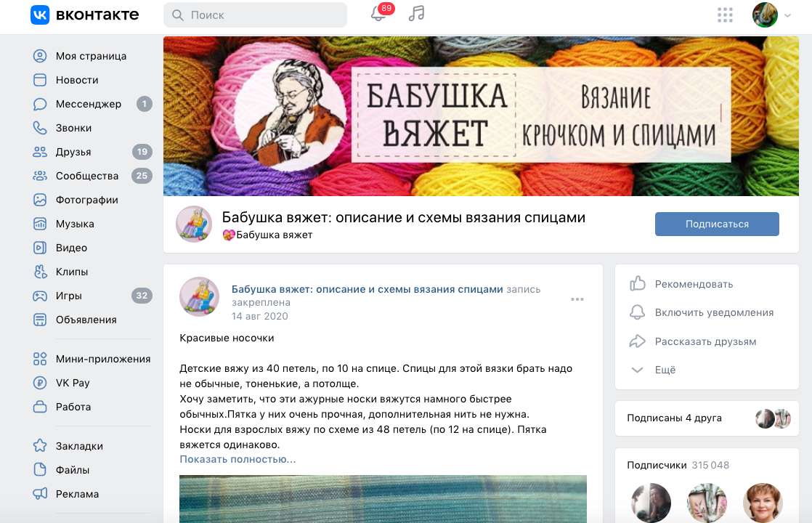Viewport: 812px width, 523px height.
Task: Open the VK services grid icon
Action: click(725, 15)
